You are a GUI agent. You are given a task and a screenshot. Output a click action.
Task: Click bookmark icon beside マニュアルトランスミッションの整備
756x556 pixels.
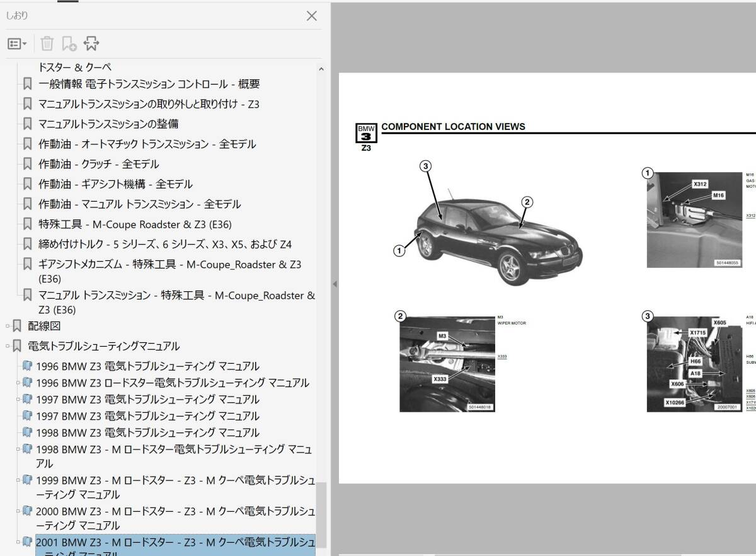27,124
